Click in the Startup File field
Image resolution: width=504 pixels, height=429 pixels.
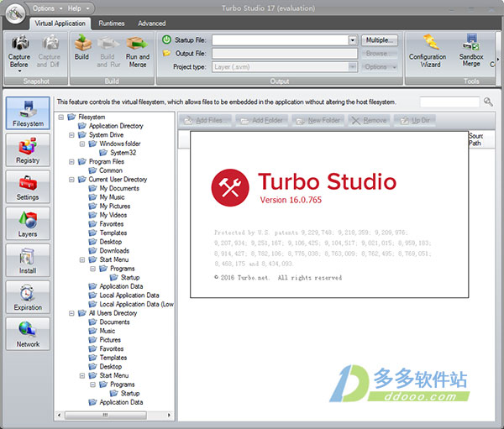tap(281, 39)
